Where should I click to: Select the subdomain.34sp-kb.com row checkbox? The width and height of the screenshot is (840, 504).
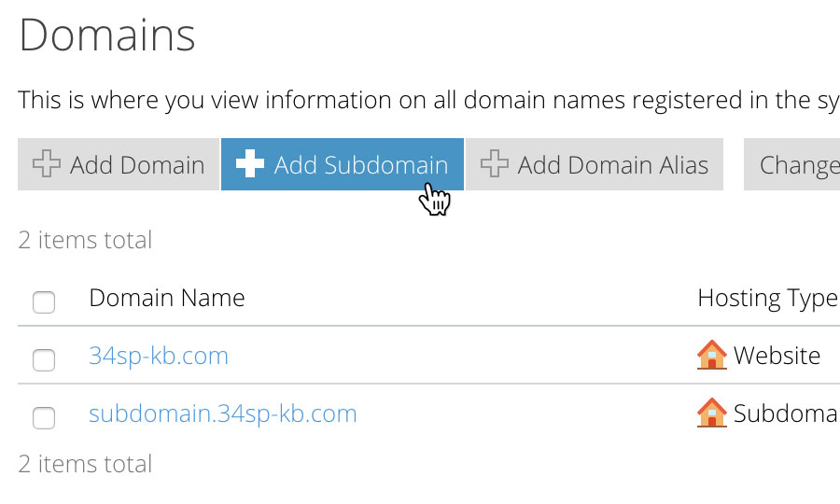pos(44,418)
